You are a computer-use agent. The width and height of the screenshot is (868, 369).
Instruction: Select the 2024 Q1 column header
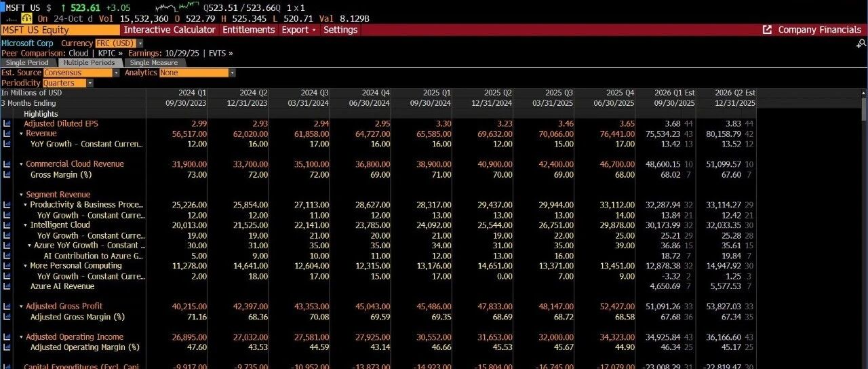193,93
